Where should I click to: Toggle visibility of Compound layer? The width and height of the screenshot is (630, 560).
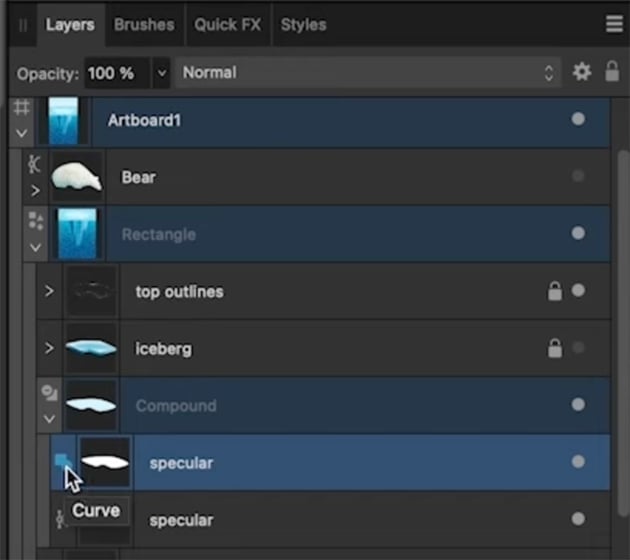click(578, 405)
